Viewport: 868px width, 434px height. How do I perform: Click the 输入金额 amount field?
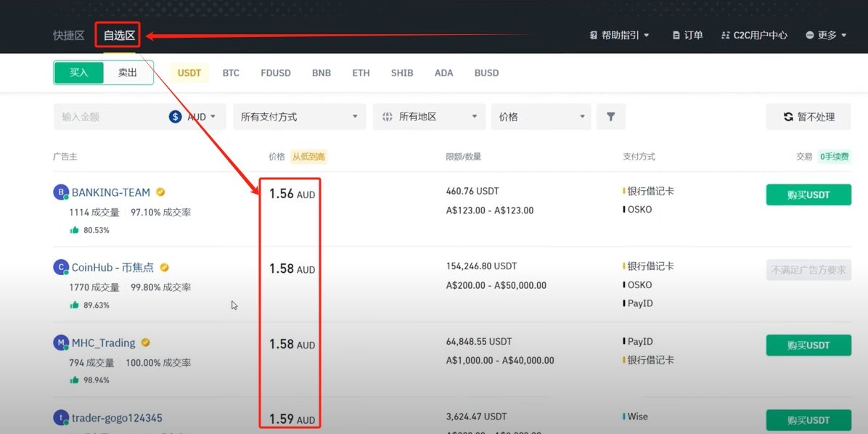pos(111,117)
